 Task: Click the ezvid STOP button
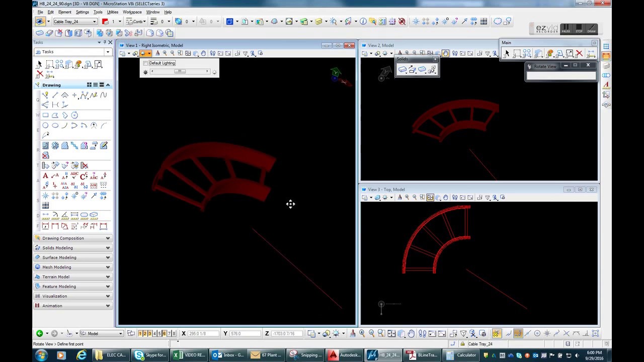pyautogui.click(x=579, y=29)
